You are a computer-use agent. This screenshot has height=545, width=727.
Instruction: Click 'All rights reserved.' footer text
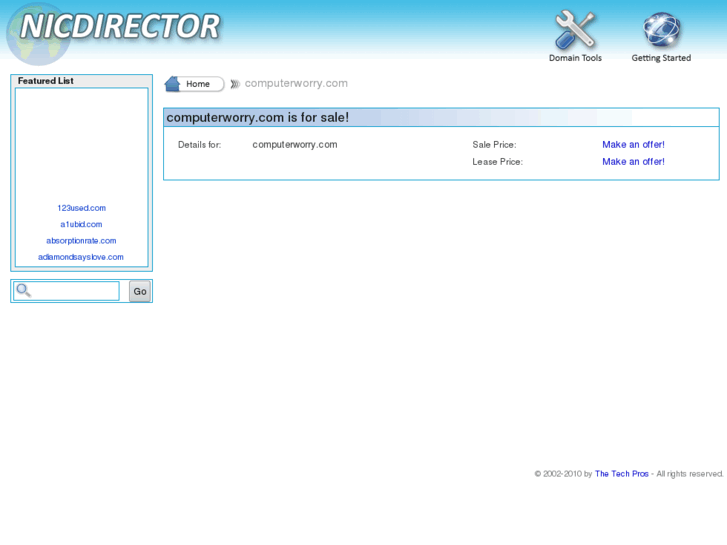tap(689, 474)
